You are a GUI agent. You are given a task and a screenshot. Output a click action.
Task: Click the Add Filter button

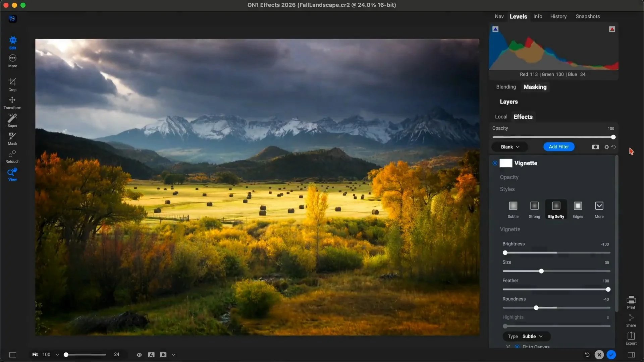click(x=559, y=147)
